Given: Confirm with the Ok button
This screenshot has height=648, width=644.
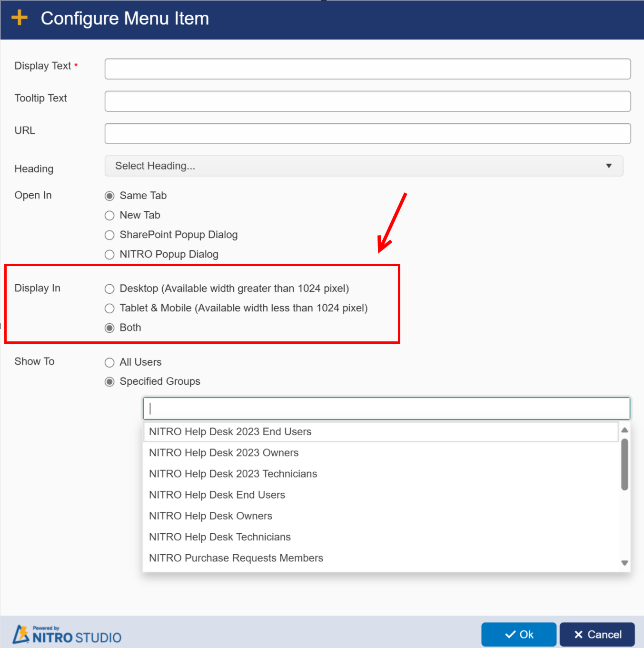Looking at the screenshot, I should [519, 635].
